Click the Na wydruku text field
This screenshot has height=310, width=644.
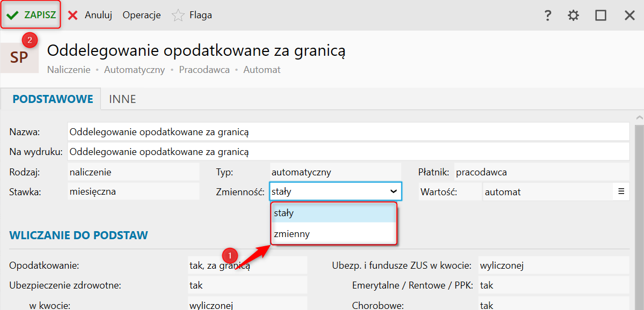coord(348,152)
